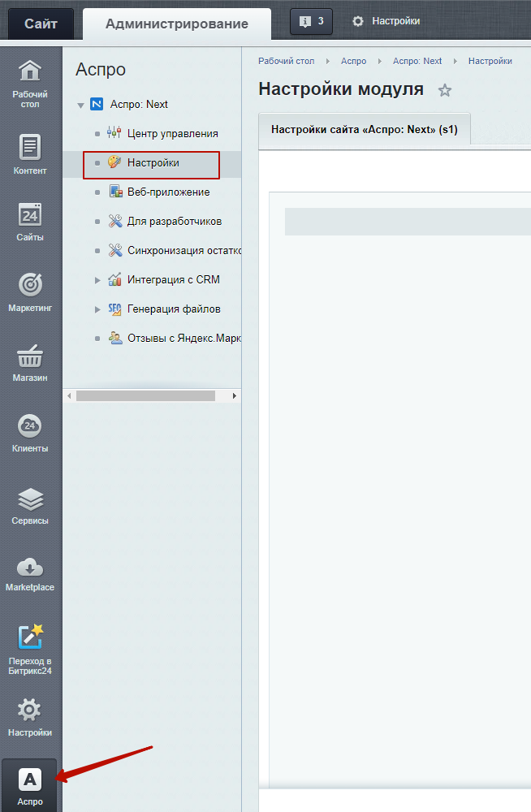This screenshot has width=531, height=812.
Task: Click the horizontal scrollbar left arrow
Action: (69, 395)
